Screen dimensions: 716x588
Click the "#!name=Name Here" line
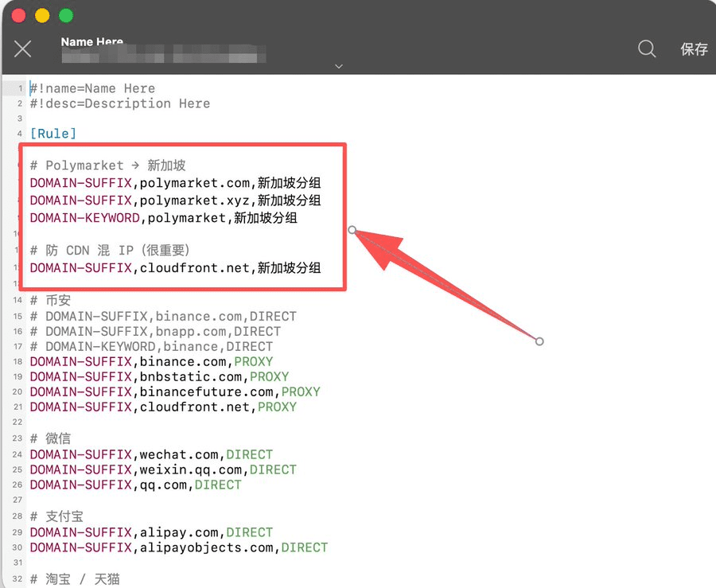(92, 88)
